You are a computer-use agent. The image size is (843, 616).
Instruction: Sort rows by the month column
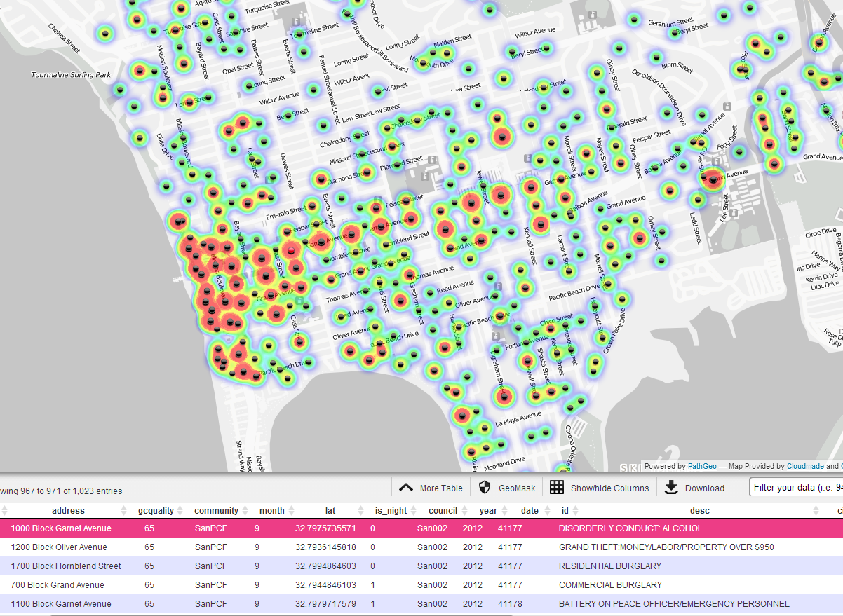click(x=272, y=511)
